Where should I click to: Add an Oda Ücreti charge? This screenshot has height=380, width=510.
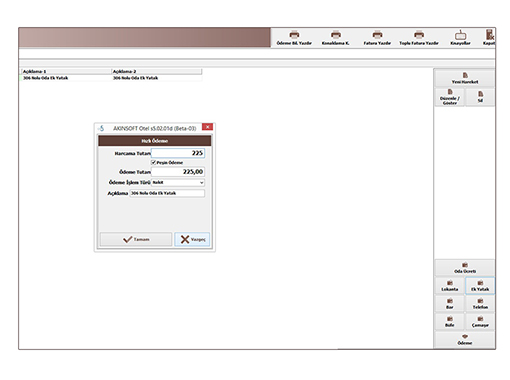(x=465, y=268)
